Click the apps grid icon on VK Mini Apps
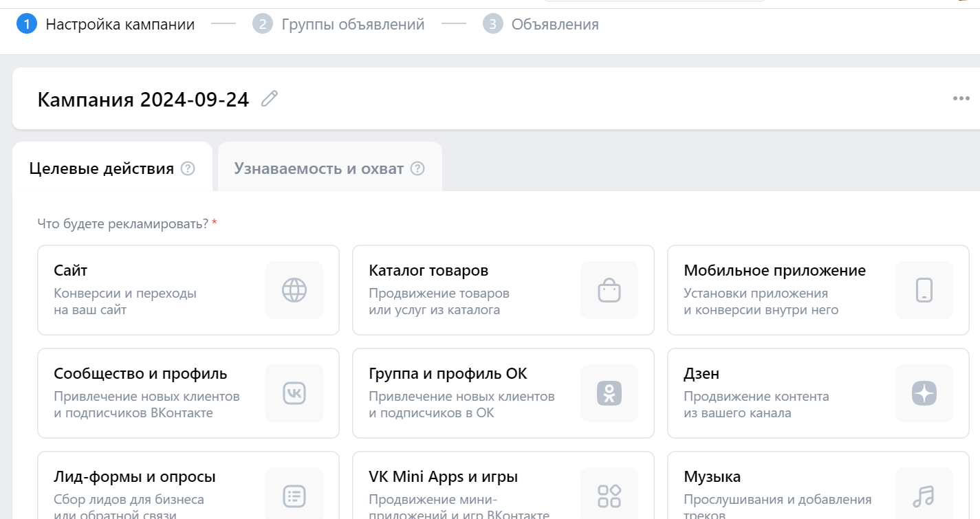This screenshot has height=519, width=980. (x=609, y=496)
